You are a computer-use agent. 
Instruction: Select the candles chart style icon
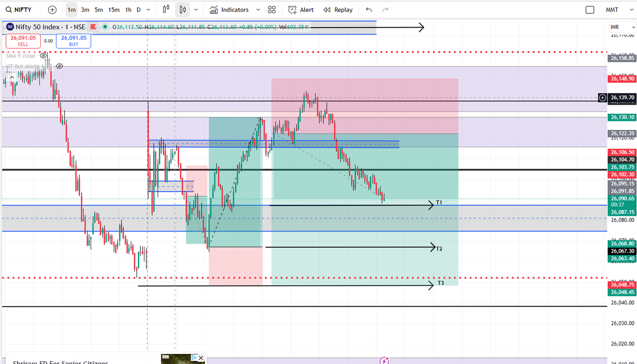click(183, 10)
